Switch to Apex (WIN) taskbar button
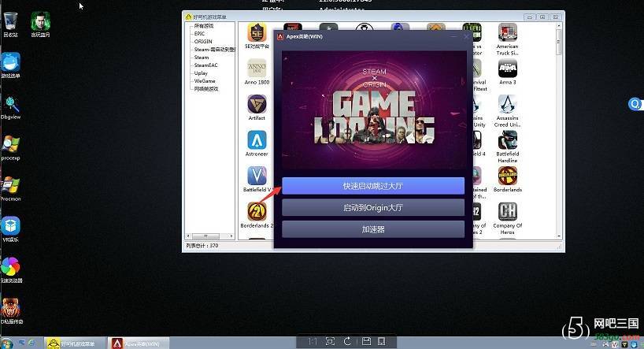 (x=139, y=343)
